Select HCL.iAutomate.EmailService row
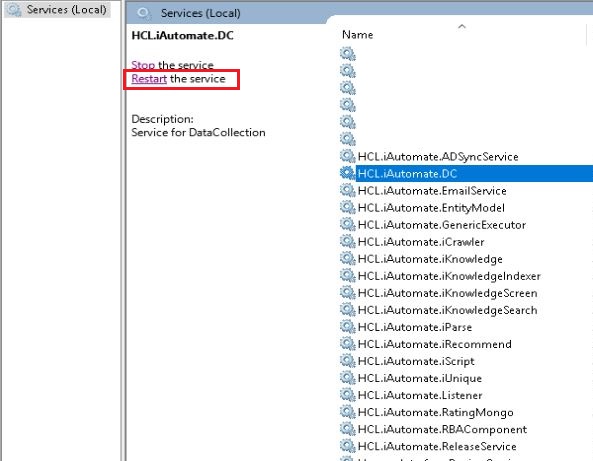Viewport: 593px width, 461px height. [x=432, y=191]
